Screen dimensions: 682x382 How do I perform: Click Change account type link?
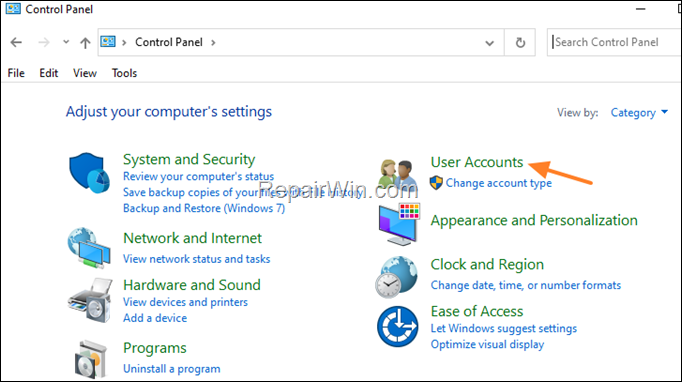pyautogui.click(x=498, y=183)
